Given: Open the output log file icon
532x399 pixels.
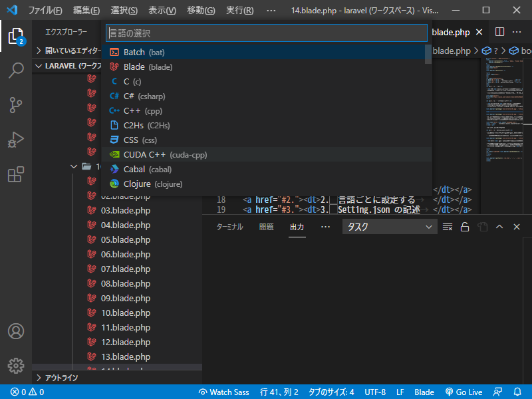Looking at the screenshot, I should coord(483,227).
